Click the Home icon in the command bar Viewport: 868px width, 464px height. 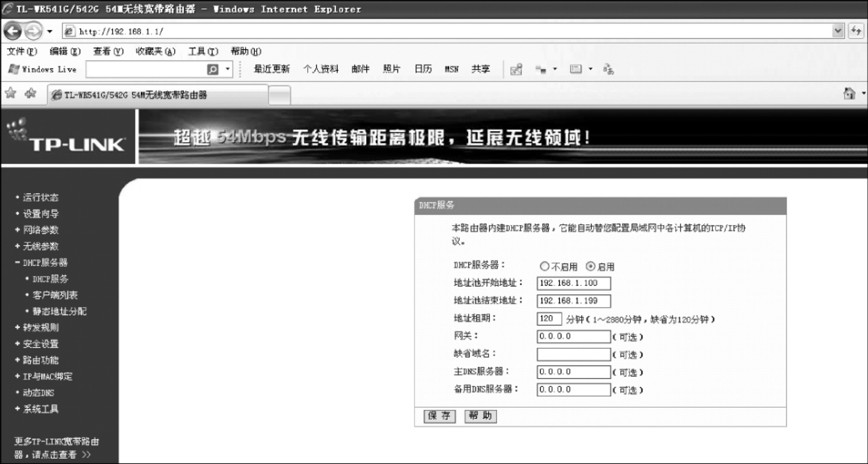(x=849, y=94)
